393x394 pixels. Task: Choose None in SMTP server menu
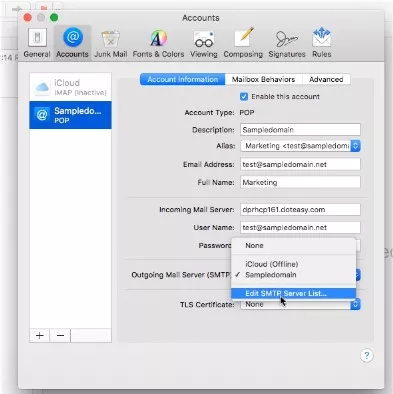(294, 246)
